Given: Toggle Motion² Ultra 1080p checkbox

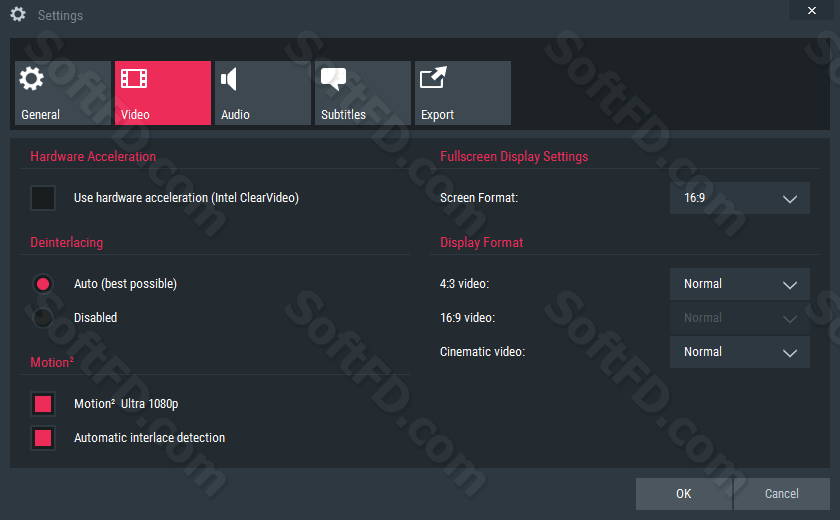Looking at the screenshot, I should coord(43,404).
